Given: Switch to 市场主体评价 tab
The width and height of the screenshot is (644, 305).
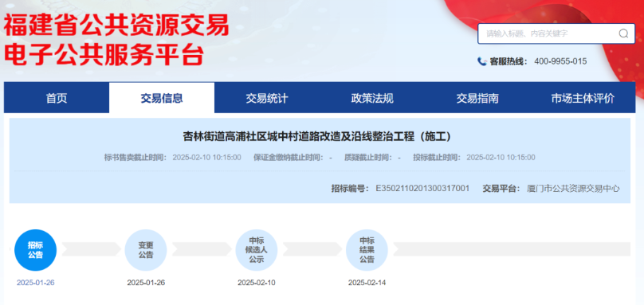Looking at the screenshot, I should [583, 98].
